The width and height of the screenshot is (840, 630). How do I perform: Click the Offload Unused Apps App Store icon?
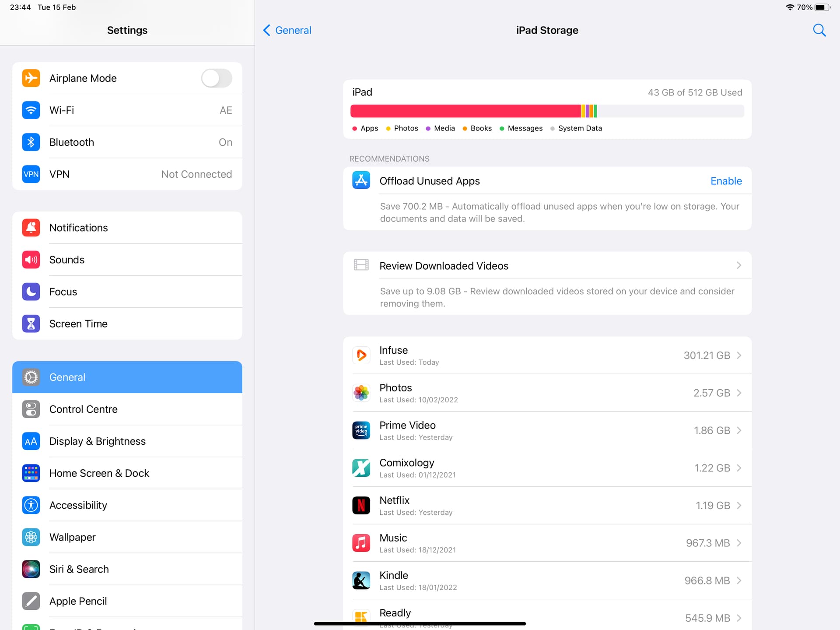point(361,181)
